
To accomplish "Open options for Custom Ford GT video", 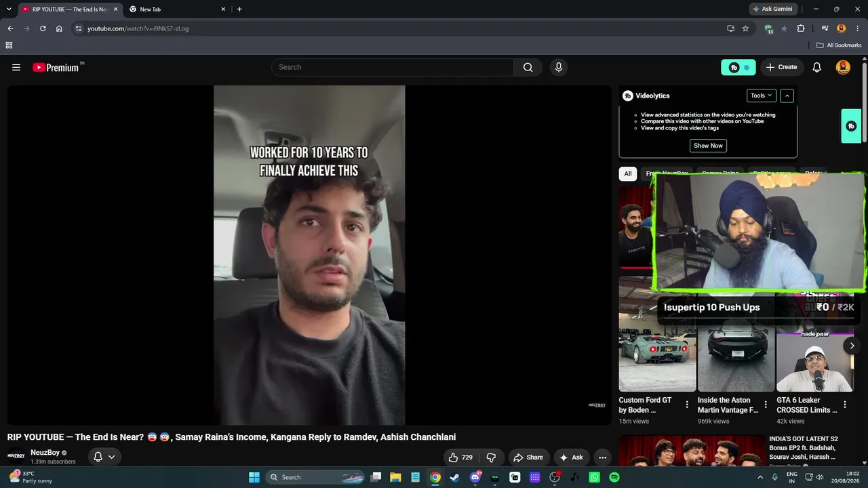I will [x=687, y=405].
